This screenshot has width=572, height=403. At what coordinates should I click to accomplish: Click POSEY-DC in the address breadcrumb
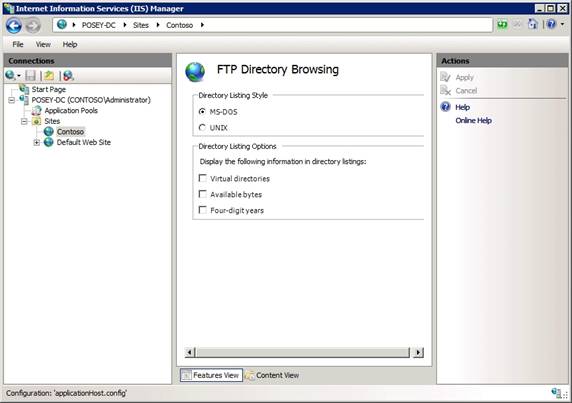(x=98, y=25)
